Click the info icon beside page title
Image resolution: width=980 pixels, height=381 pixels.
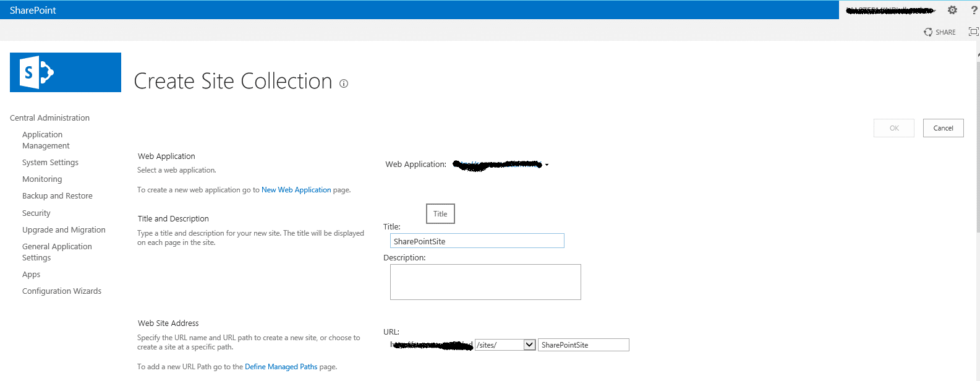344,83
